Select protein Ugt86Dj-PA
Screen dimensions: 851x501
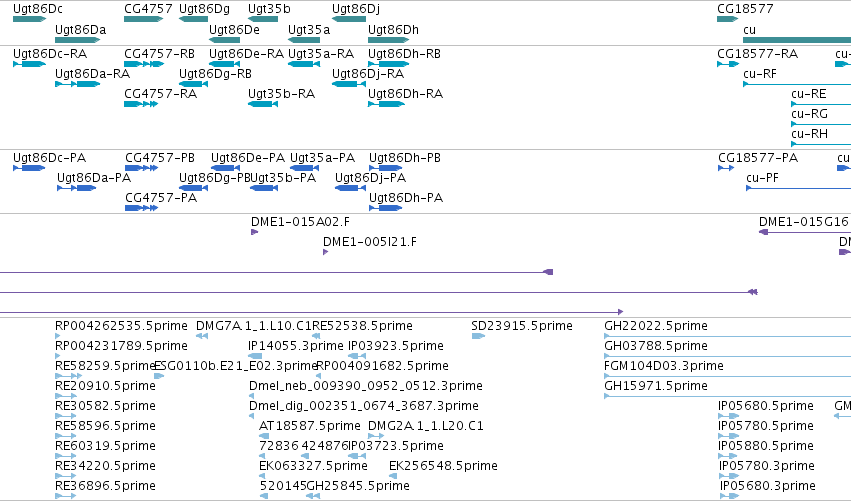tap(350, 188)
